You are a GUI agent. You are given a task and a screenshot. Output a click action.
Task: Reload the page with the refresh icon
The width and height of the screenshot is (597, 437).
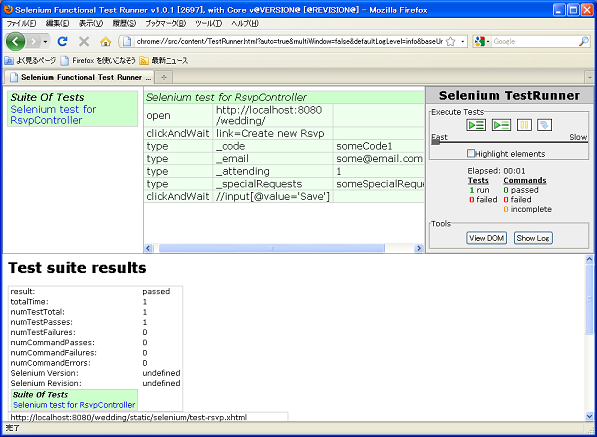coord(62,41)
